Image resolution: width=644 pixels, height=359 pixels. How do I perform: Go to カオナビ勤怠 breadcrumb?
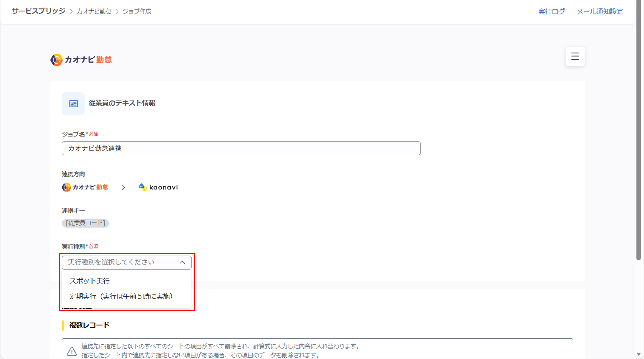click(94, 12)
